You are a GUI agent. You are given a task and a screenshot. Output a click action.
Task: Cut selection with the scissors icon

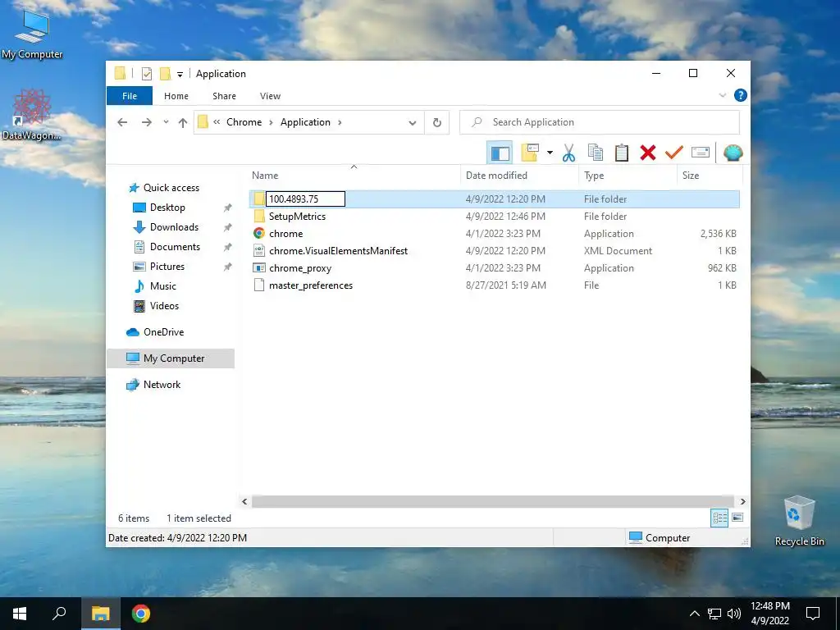568,153
